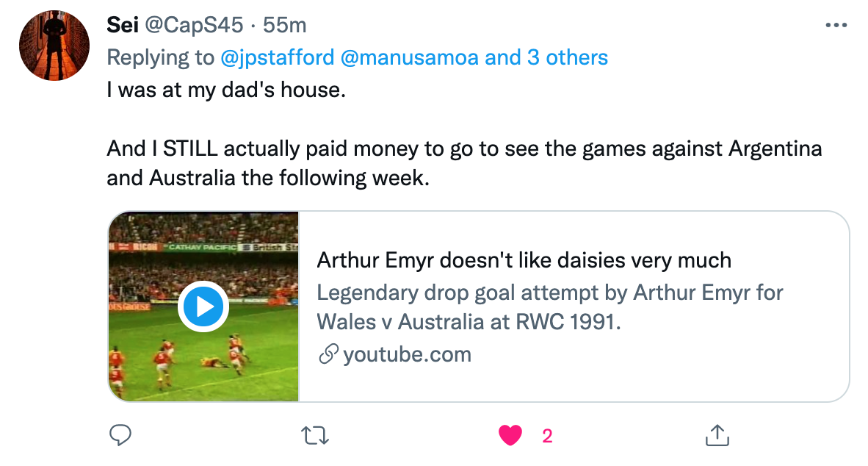Play the Arthur Emyr video
The height and width of the screenshot is (466, 868).
[204, 306]
